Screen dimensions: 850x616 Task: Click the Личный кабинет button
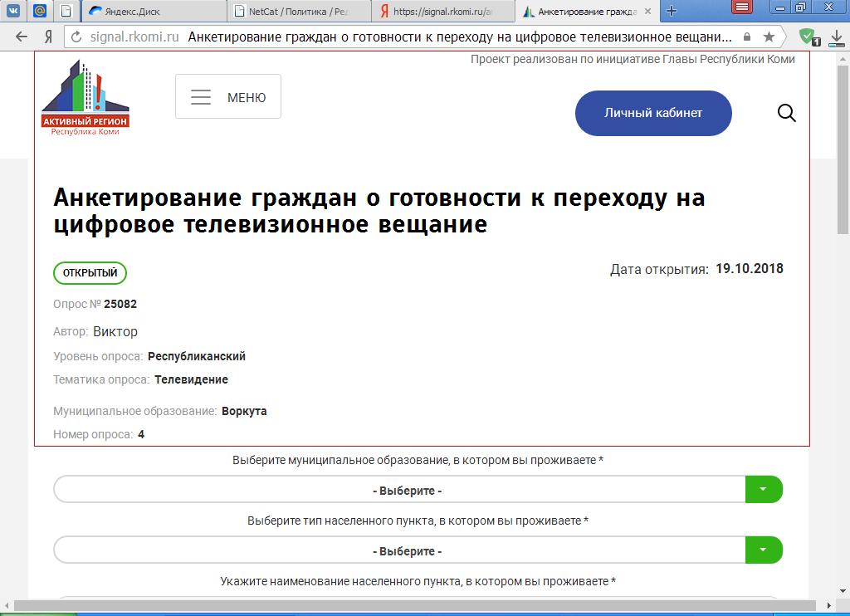[653, 113]
